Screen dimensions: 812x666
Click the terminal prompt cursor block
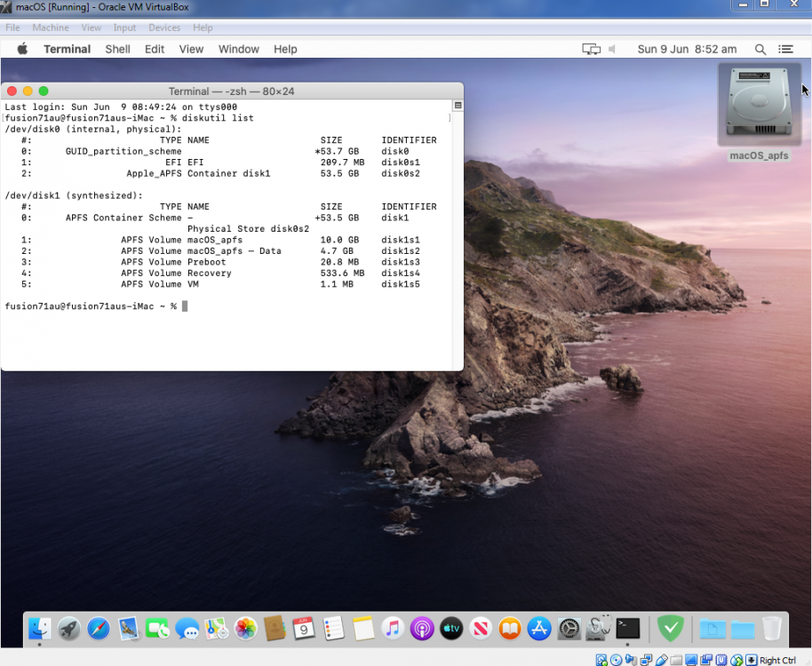185,305
